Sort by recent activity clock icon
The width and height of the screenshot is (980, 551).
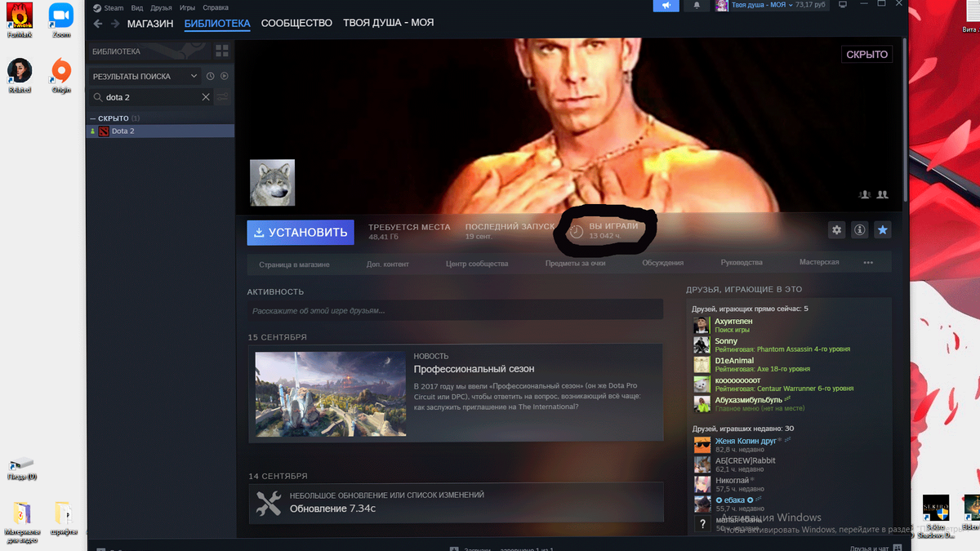click(211, 76)
